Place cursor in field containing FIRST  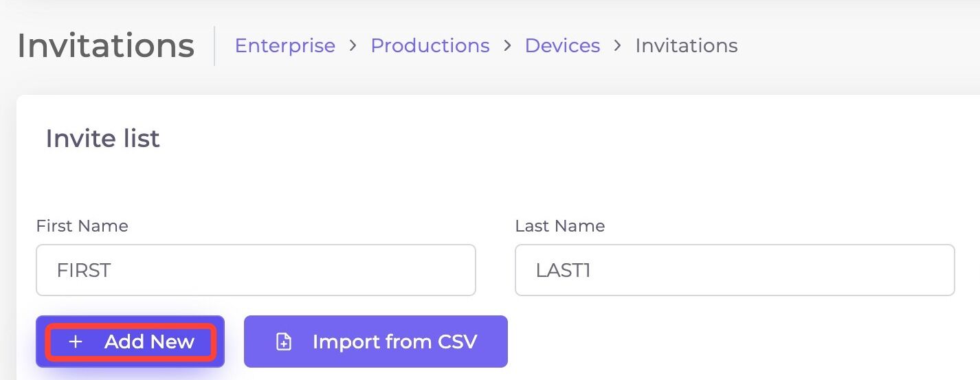tap(256, 270)
